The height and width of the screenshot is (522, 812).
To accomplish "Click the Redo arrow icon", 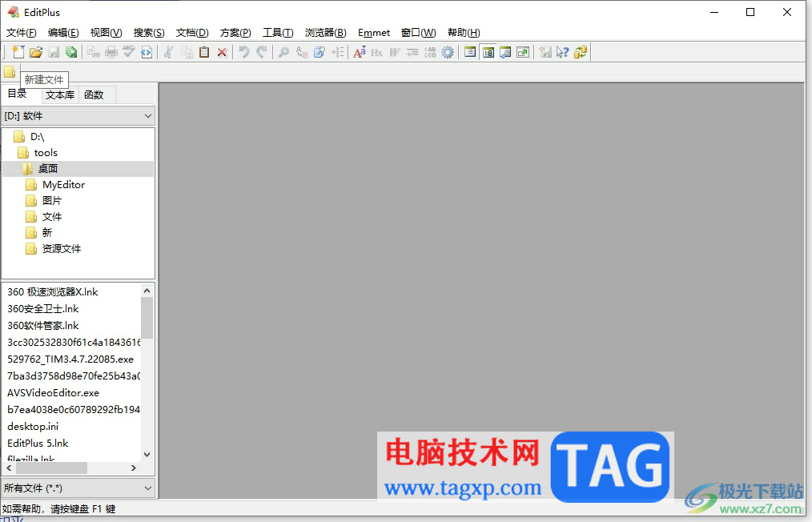I will pyautogui.click(x=262, y=52).
